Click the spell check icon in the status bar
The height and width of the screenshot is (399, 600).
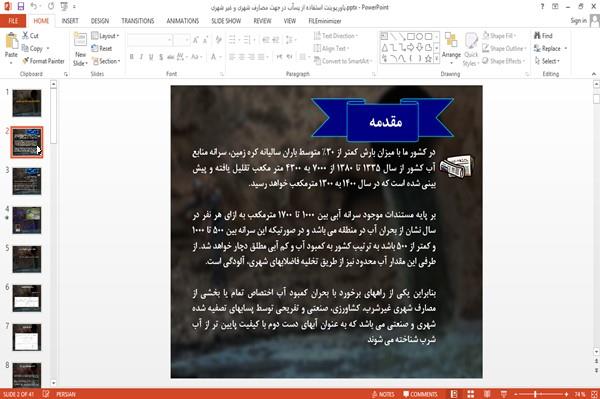[46, 394]
